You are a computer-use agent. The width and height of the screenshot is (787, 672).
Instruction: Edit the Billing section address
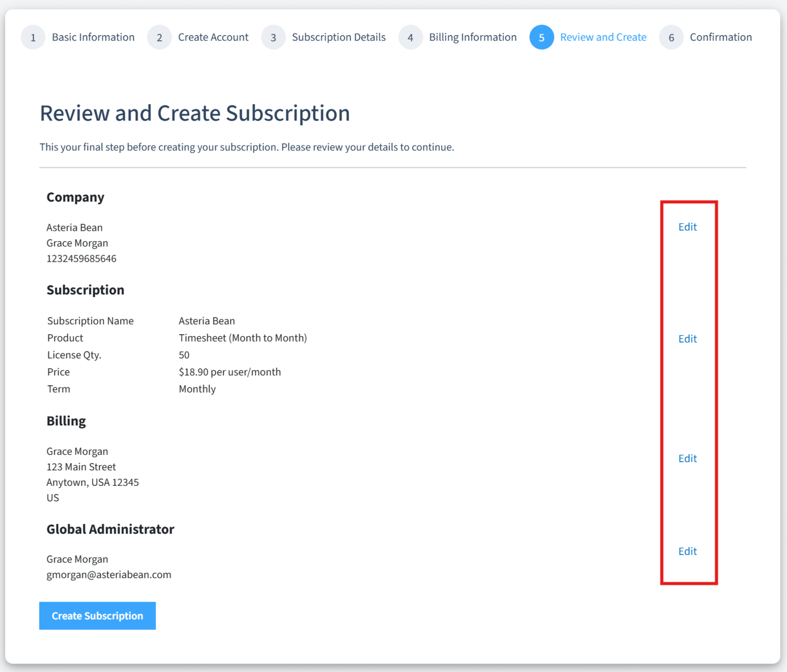coord(687,458)
